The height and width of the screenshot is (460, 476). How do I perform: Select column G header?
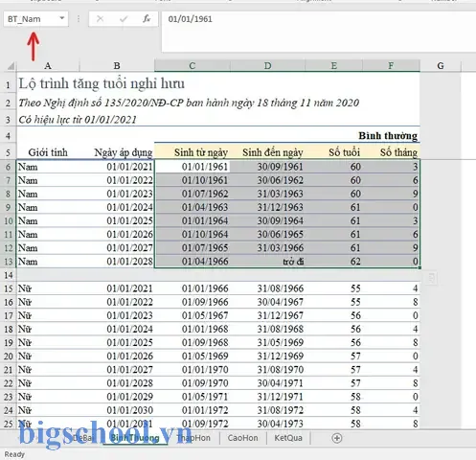pos(441,66)
